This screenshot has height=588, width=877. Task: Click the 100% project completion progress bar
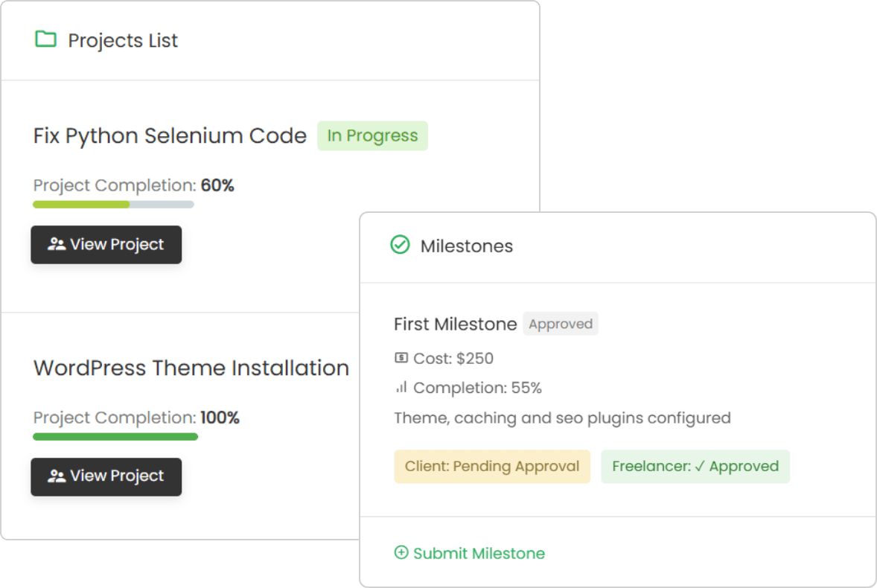[115, 436]
